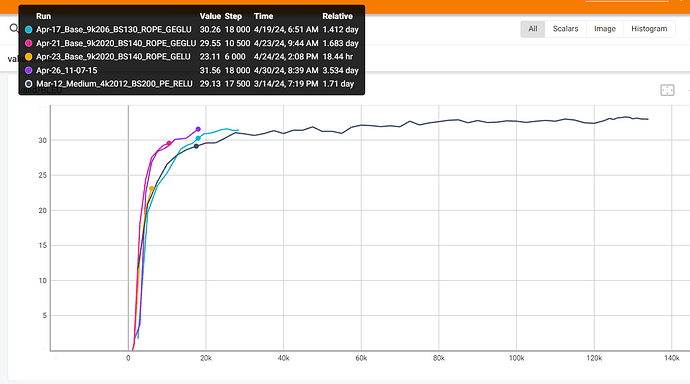Click end of long navy curve near 130k
690x384 pixels.
(x=647, y=119)
